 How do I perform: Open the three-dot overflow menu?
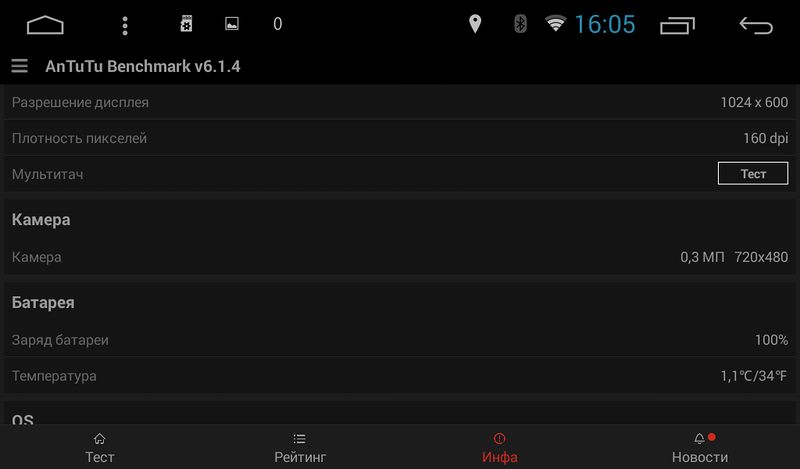(125, 25)
